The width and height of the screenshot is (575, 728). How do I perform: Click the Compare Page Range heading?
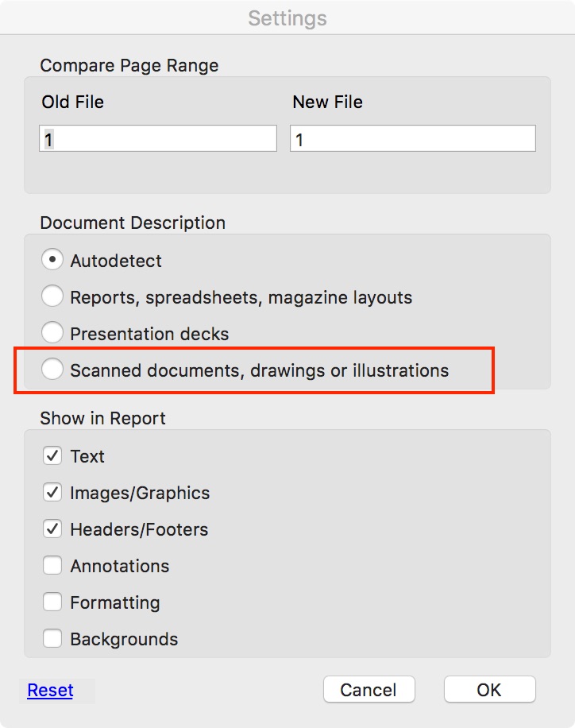point(129,65)
